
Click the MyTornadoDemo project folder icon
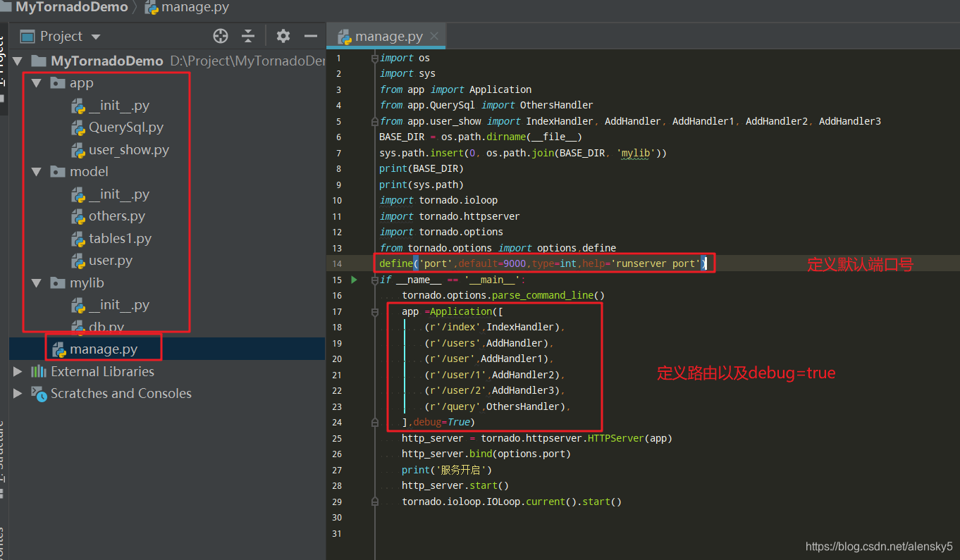(39, 61)
